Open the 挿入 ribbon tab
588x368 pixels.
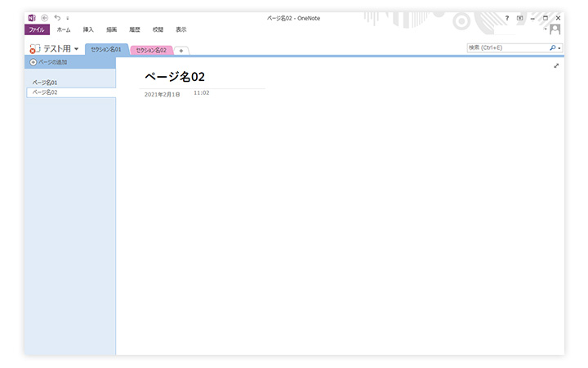[88, 29]
